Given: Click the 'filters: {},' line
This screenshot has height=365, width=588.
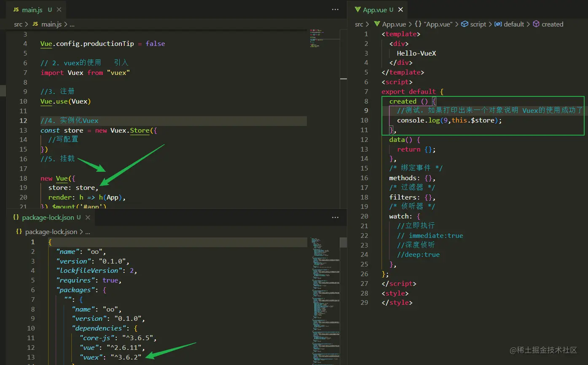Looking at the screenshot, I should point(412,197).
